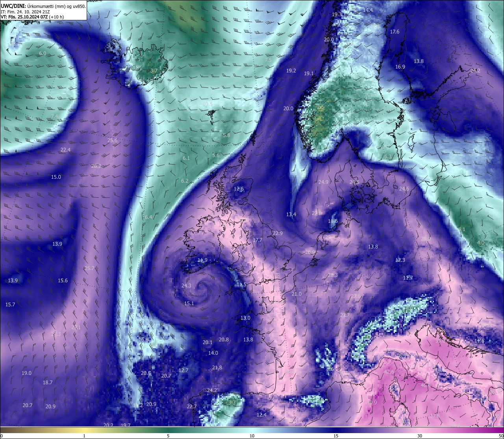Click the 22.9 value on the map

278,233
